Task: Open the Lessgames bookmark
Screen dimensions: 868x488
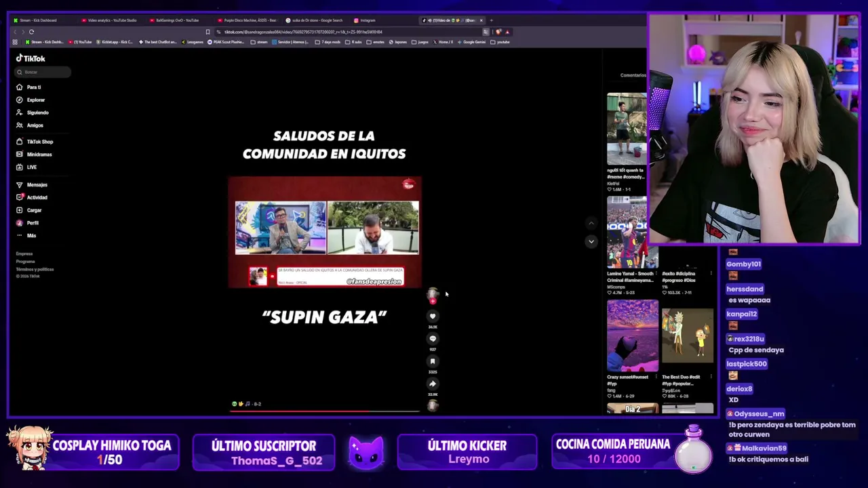Action: (x=193, y=42)
